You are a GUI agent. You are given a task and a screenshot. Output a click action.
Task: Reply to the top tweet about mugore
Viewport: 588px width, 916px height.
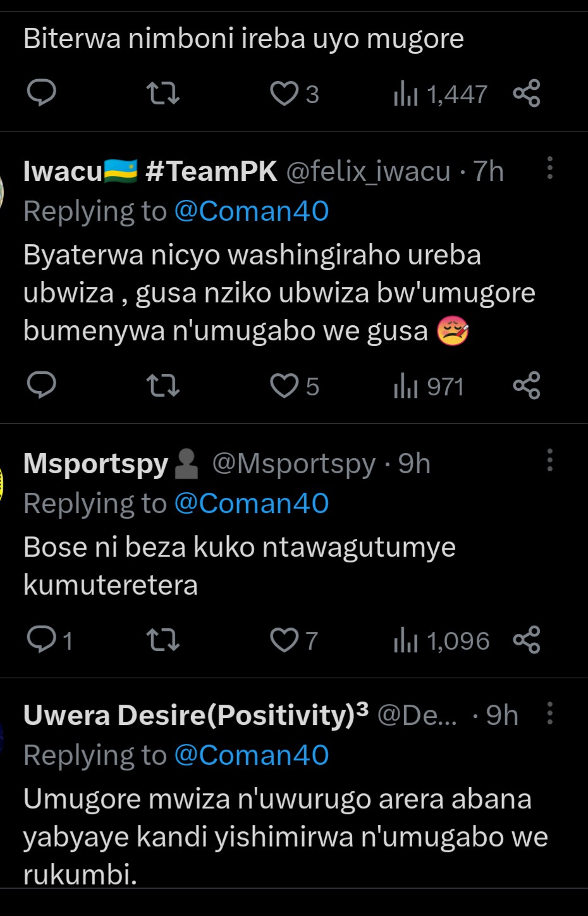[x=42, y=94]
